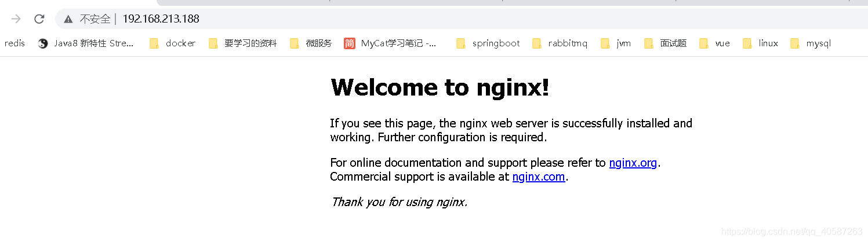This screenshot has width=868, height=242.
Task: Open the jvm bookmark folder
Action: (x=616, y=43)
